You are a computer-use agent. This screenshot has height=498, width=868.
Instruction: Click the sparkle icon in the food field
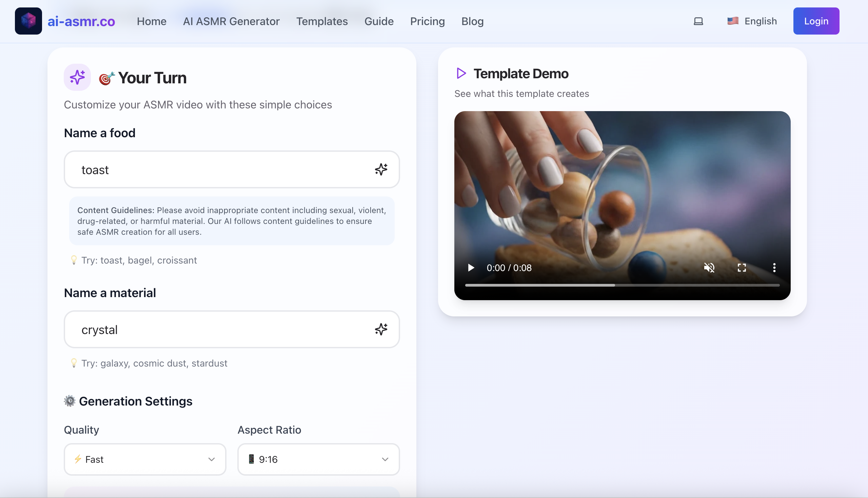point(381,170)
